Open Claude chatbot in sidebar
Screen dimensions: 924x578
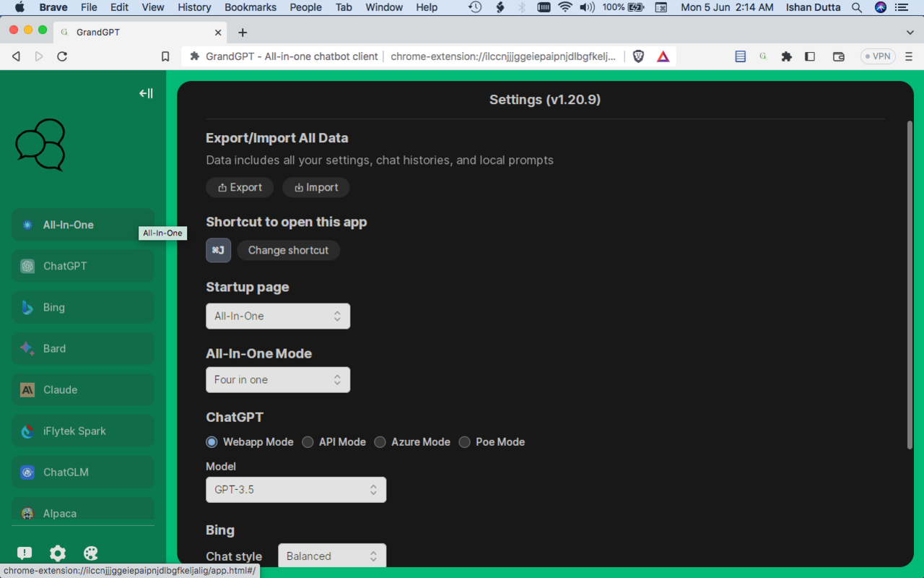tap(83, 389)
